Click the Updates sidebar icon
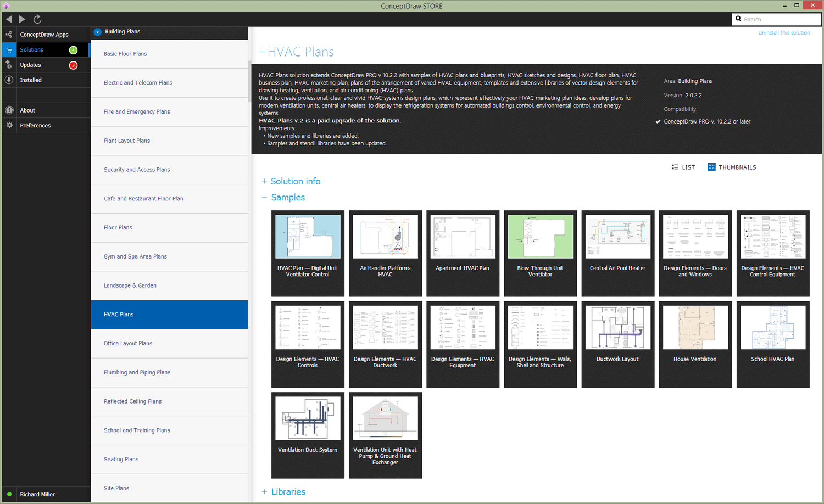This screenshot has width=824, height=504. tap(9, 65)
